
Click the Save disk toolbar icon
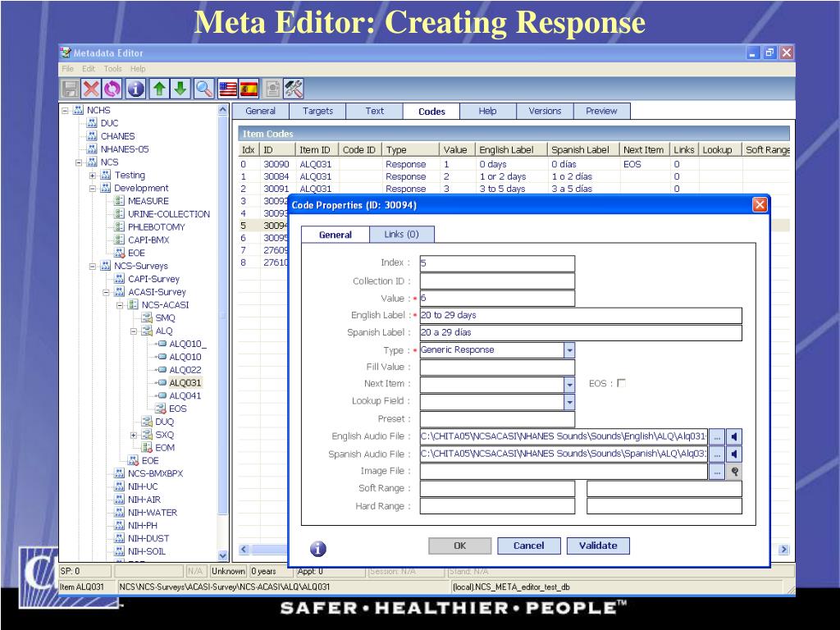coord(70,89)
